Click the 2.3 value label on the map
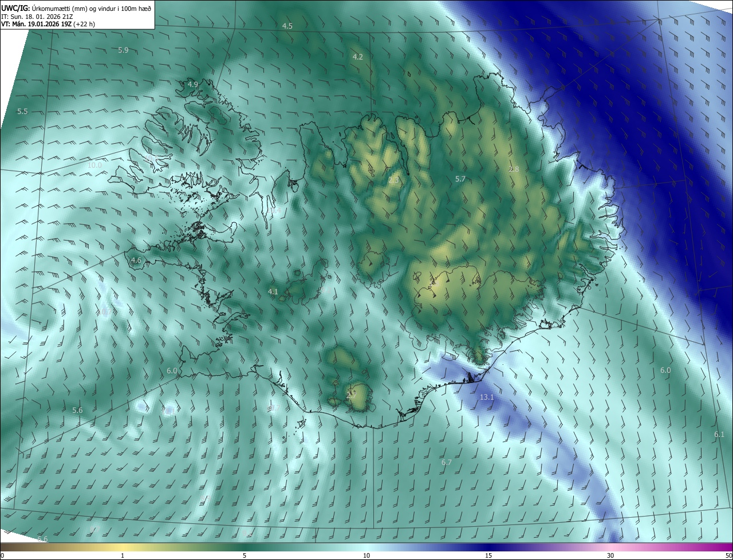Screen dimensions: 733x560 coord(393,180)
